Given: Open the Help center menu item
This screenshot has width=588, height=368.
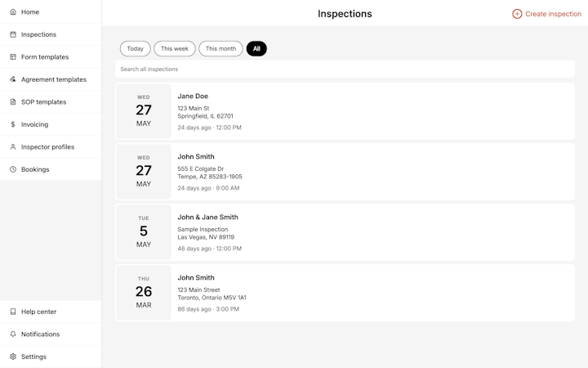Looking at the screenshot, I should [x=51, y=312].
